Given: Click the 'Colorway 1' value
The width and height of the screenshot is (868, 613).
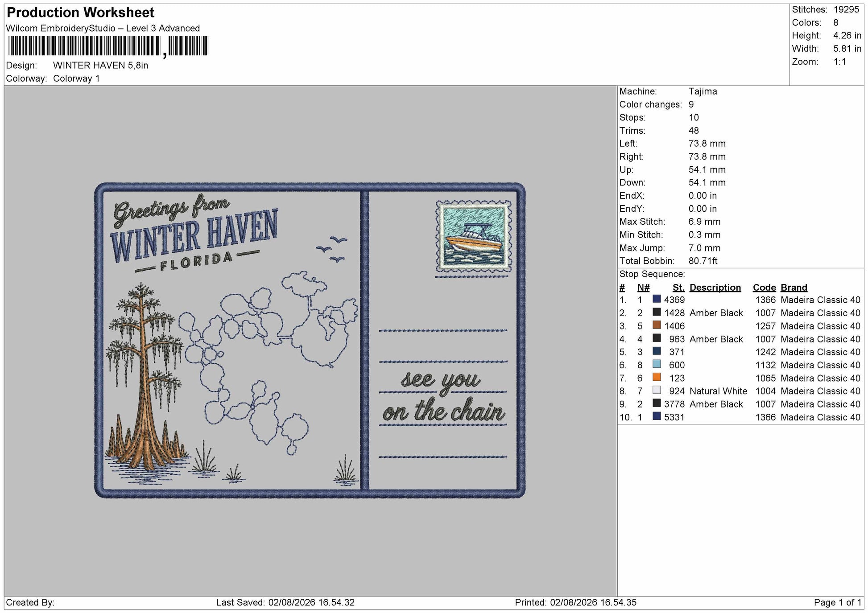Looking at the screenshot, I should coord(76,78).
